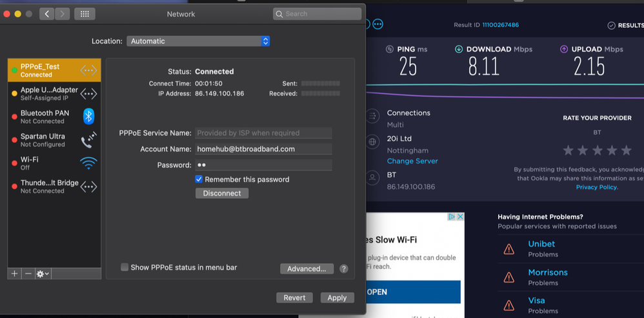The height and width of the screenshot is (318, 644).
Task: Click the OPEN button in the ad
Action: pyautogui.click(x=413, y=292)
